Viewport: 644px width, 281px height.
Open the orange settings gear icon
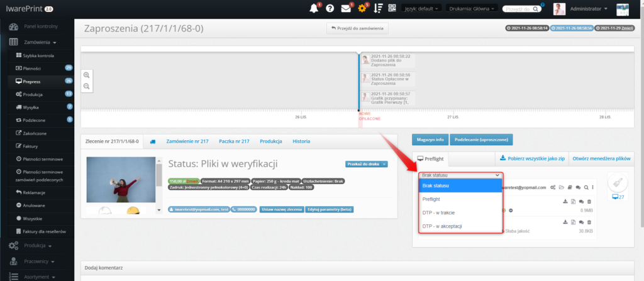tap(362, 9)
